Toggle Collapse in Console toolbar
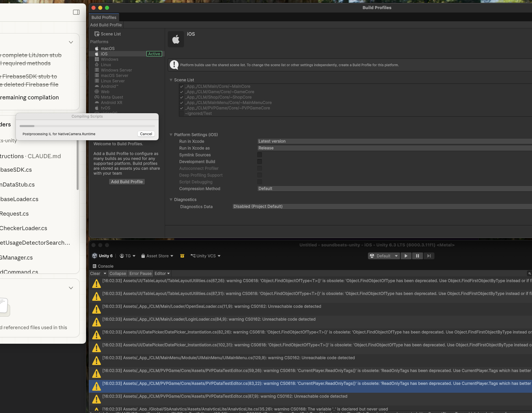 coord(118,273)
